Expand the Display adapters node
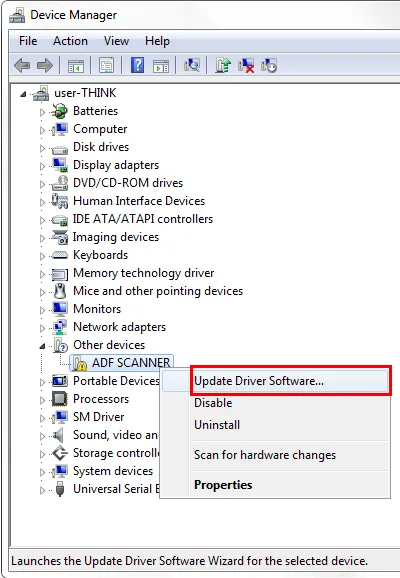Image resolution: width=400 pixels, height=578 pixels. point(42,166)
